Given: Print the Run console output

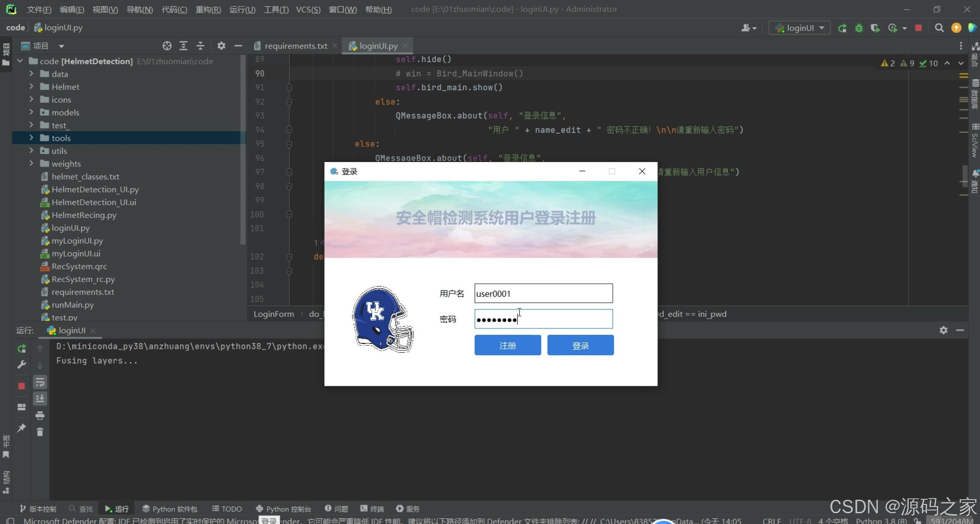Looking at the screenshot, I should [40, 415].
